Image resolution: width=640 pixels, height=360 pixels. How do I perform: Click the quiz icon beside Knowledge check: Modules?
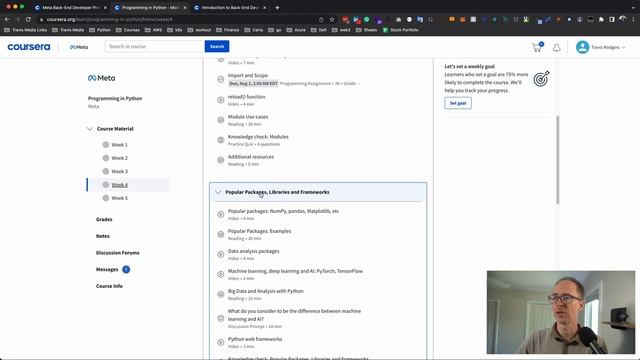(x=220, y=140)
